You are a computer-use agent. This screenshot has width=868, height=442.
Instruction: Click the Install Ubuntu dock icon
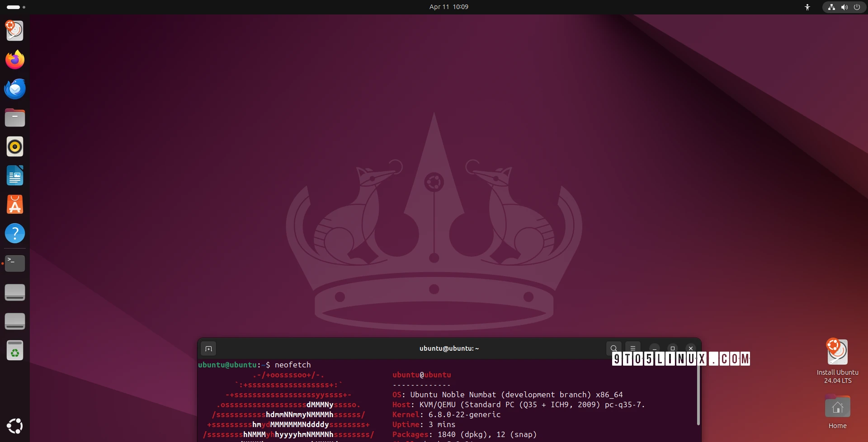pyautogui.click(x=15, y=31)
